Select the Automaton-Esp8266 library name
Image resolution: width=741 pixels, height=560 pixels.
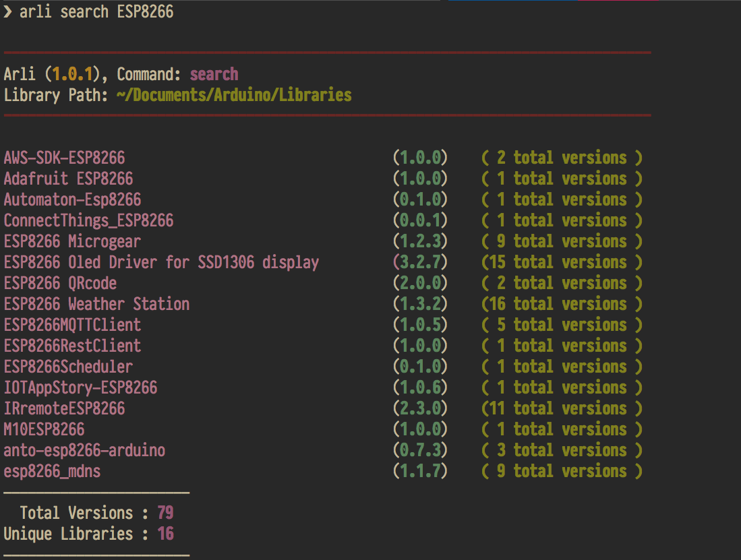[x=72, y=199]
